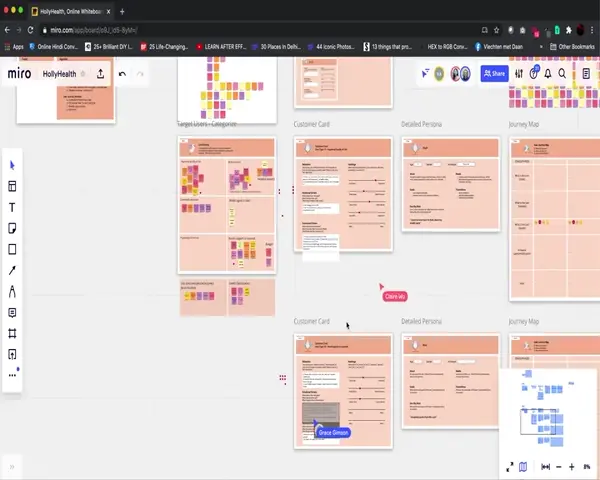Select the Pen drawing tool
600x480 pixels.
coord(12,292)
